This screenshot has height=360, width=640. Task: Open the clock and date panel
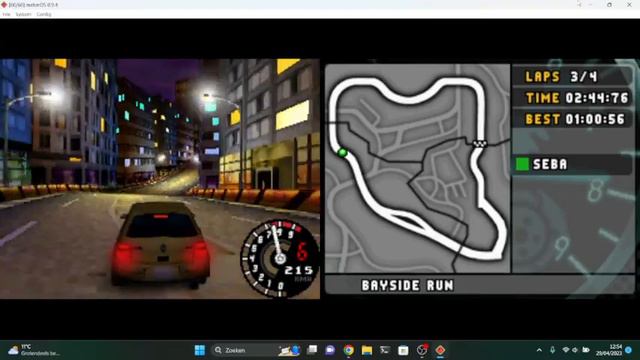click(x=609, y=350)
